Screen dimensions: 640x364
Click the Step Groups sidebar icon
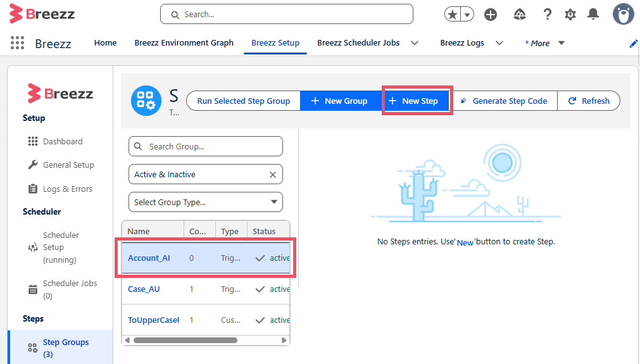point(33,348)
